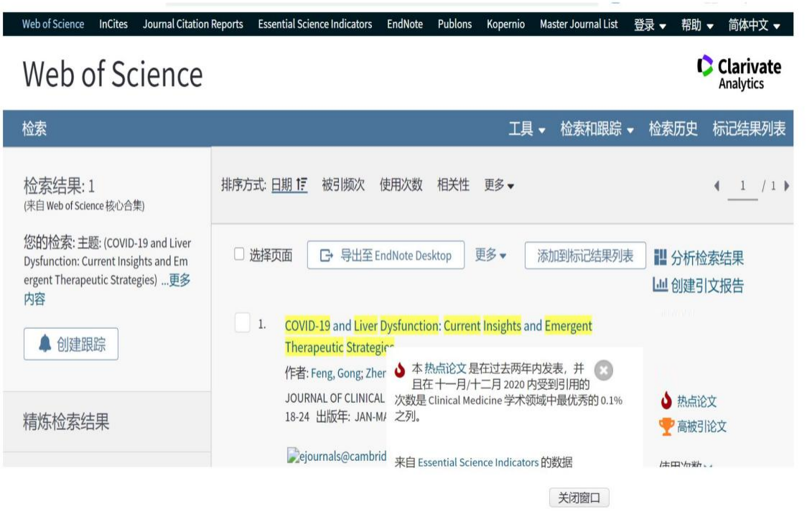
Task: Click the export icon on EndNote Desktop button
Action: 326,255
